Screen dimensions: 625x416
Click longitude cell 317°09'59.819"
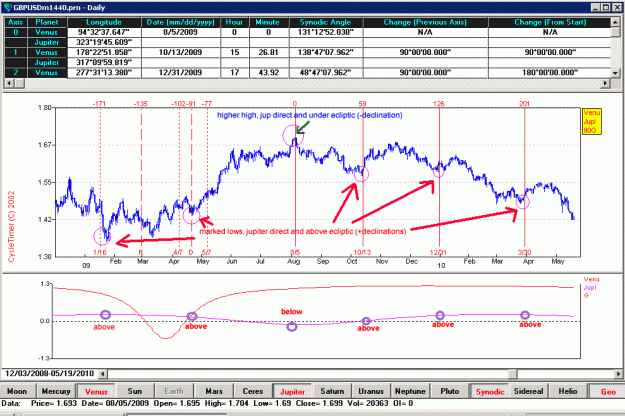(104, 63)
